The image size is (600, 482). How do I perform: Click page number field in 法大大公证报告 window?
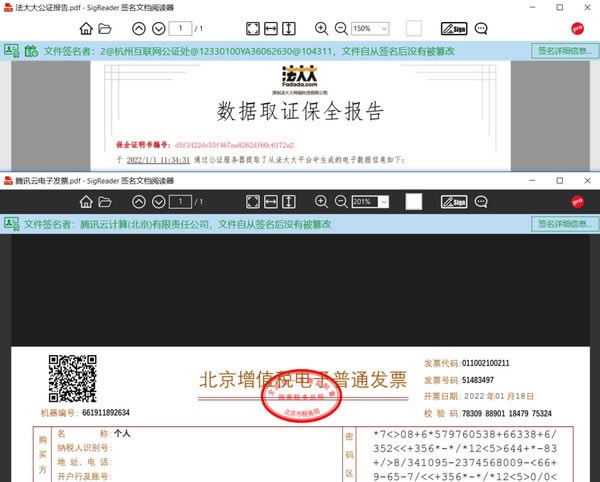180,29
